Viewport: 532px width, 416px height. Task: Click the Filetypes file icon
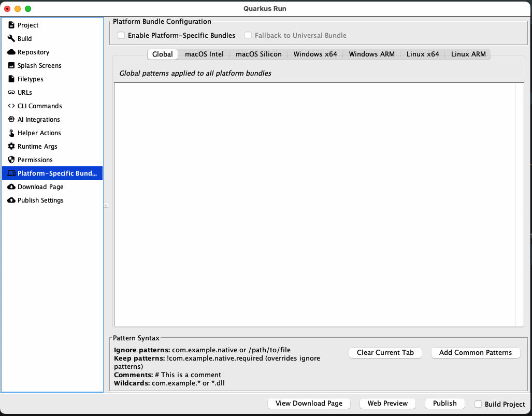tap(11, 79)
